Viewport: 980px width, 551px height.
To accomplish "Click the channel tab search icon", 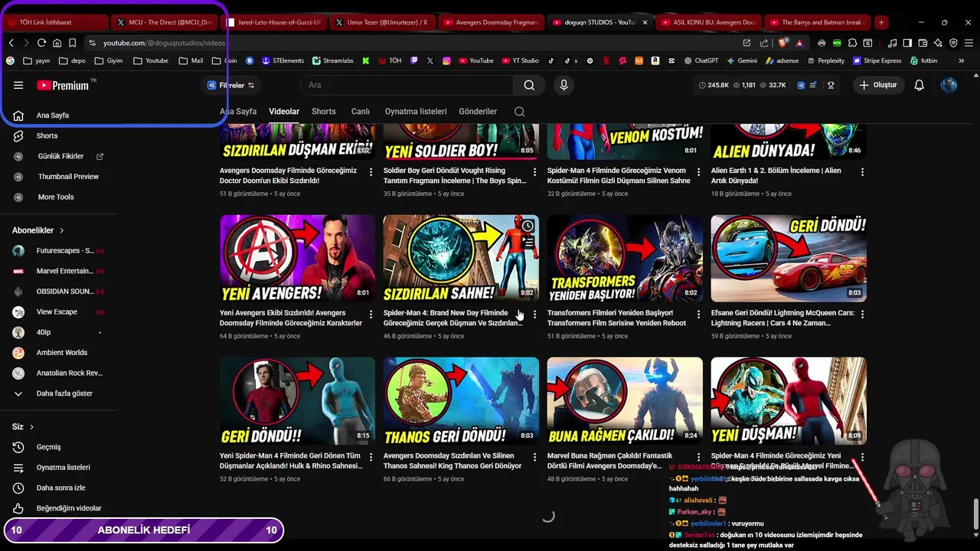I will (x=519, y=112).
